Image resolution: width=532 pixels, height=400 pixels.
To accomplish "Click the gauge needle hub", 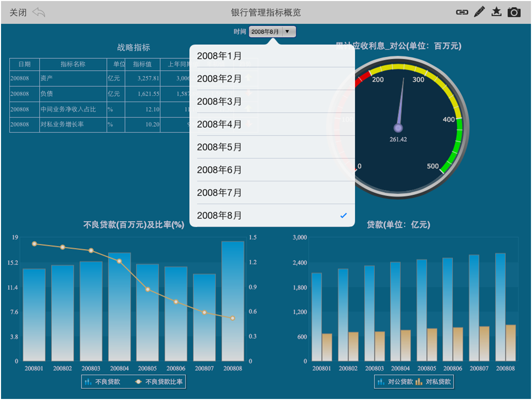I will click(x=398, y=128).
